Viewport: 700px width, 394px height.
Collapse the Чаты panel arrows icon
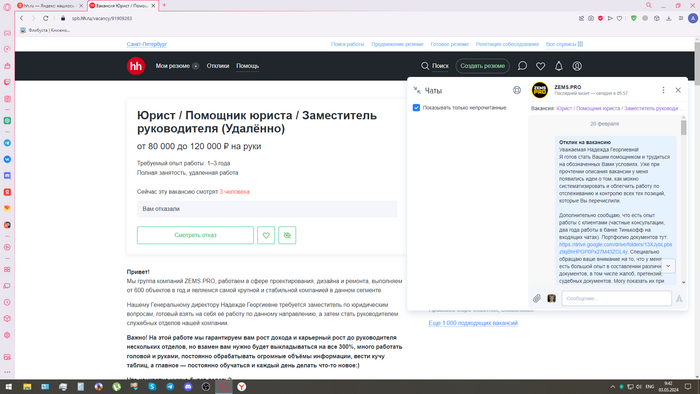coord(417,90)
